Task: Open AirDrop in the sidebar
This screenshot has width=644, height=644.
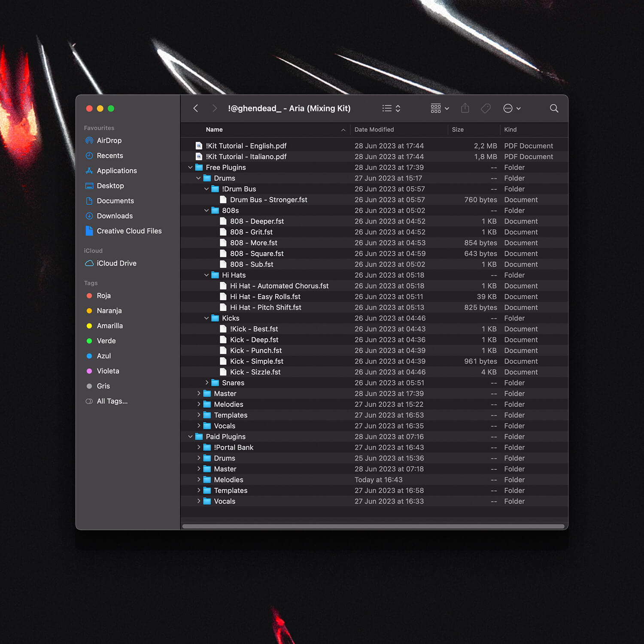Action: [x=109, y=140]
